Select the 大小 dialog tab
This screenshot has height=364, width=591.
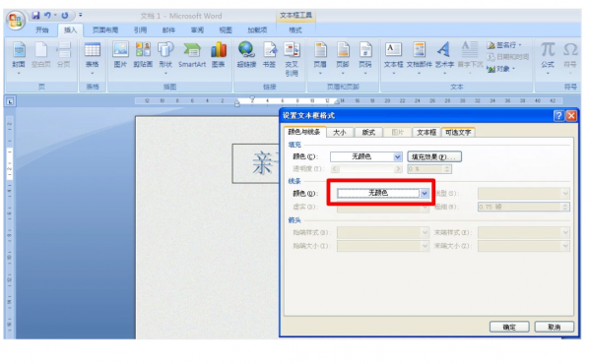tap(340, 133)
